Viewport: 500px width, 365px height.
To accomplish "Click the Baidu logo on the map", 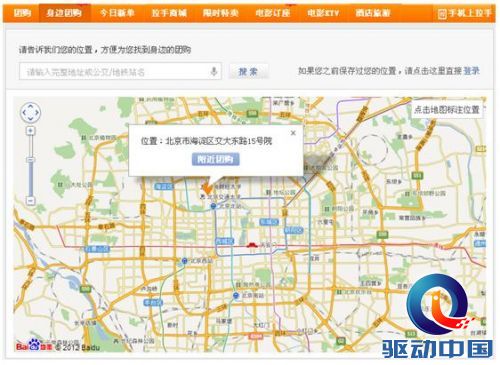I will [34, 345].
